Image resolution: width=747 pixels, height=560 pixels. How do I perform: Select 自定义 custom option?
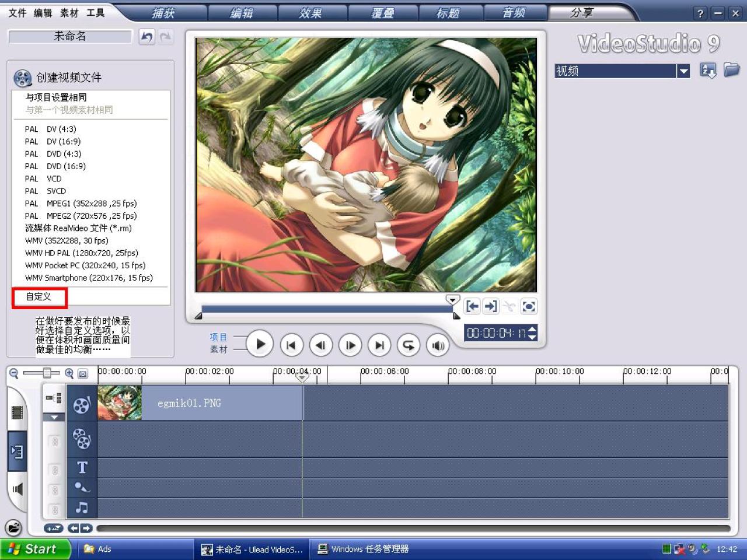click(39, 297)
